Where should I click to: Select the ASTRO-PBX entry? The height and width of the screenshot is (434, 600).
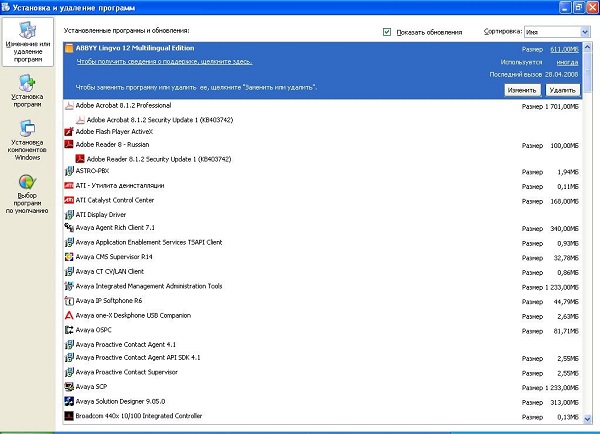click(323, 171)
